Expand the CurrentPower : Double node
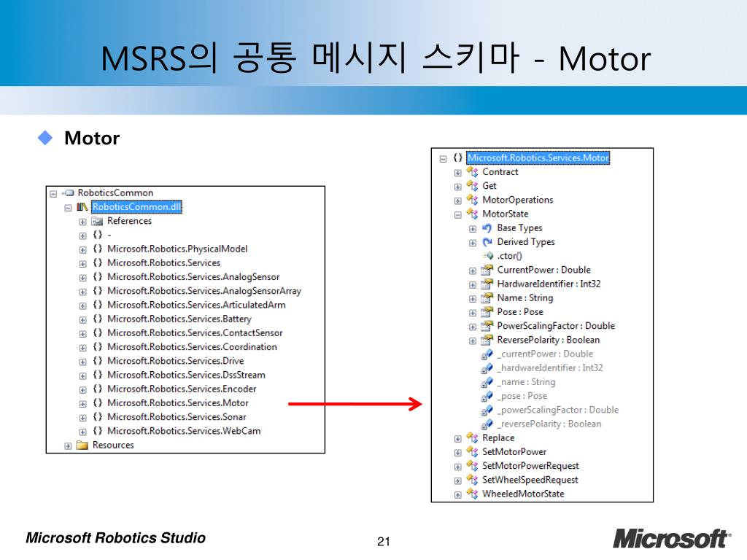The width and height of the screenshot is (747, 560). 473,271
